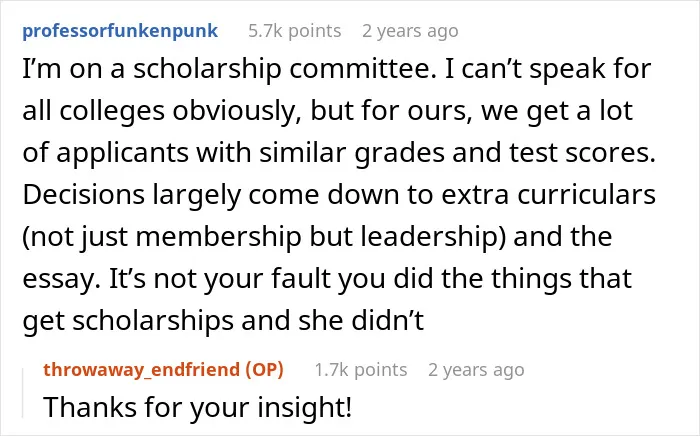Open throwaway_endfriend (OP) profile
The height and width of the screenshot is (436, 700).
(x=163, y=370)
